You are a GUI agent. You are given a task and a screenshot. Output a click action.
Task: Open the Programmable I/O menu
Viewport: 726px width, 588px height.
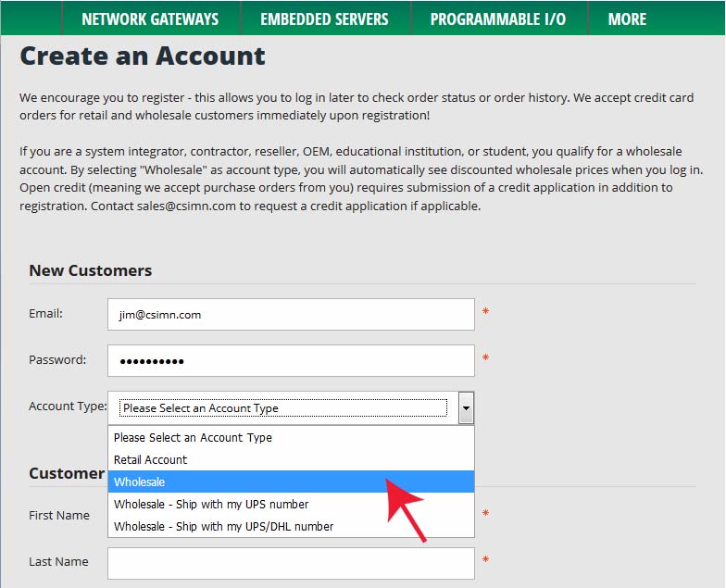tap(498, 19)
